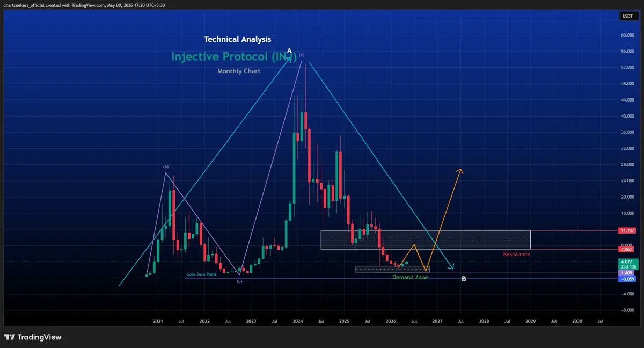The image size is (644, 348).
Task: Click the 24.000 price axis label
Action: [x=627, y=180]
